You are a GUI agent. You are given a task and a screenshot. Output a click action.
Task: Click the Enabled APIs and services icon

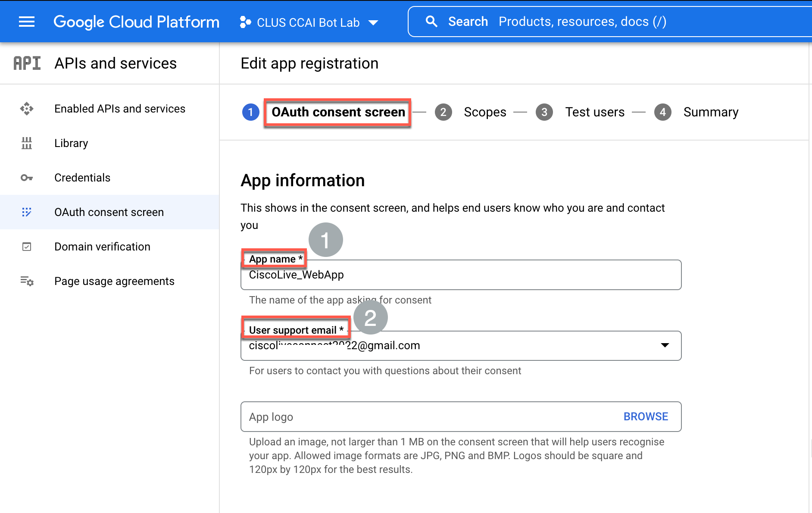(x=27, y=109)
